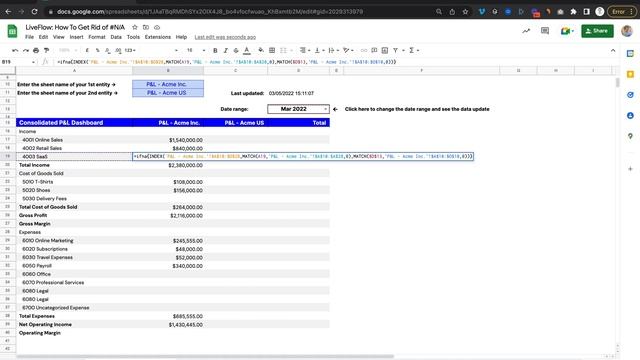The width and height of the screenshot is (640, 360).
Task: Open the Insert menu
Action: (76, 37)
